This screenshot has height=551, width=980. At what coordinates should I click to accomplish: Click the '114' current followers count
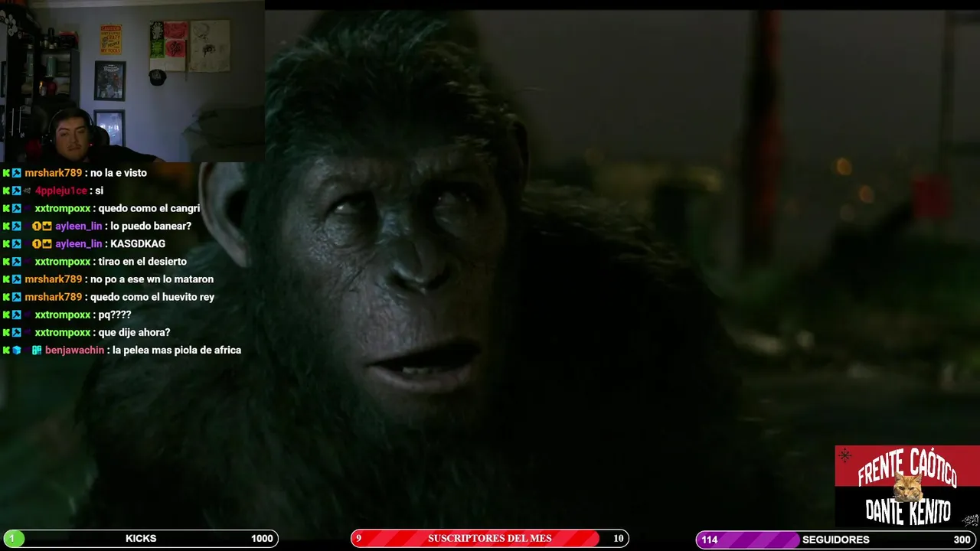pyautogui.click(x=710, y=540)
